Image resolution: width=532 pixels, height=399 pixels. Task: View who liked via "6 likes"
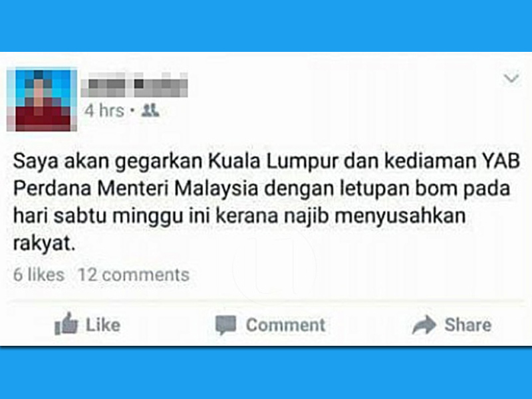point(39,275)
